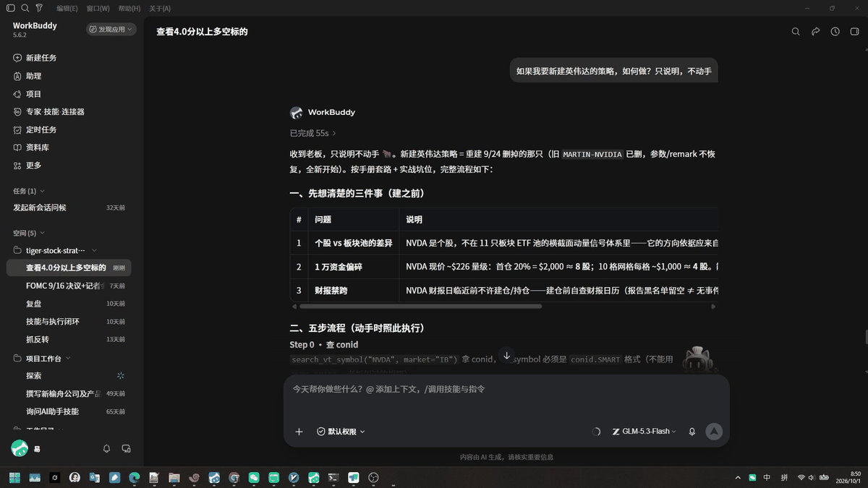868x488 pixels.
Task: Focus the message input field
Action: 506,389
